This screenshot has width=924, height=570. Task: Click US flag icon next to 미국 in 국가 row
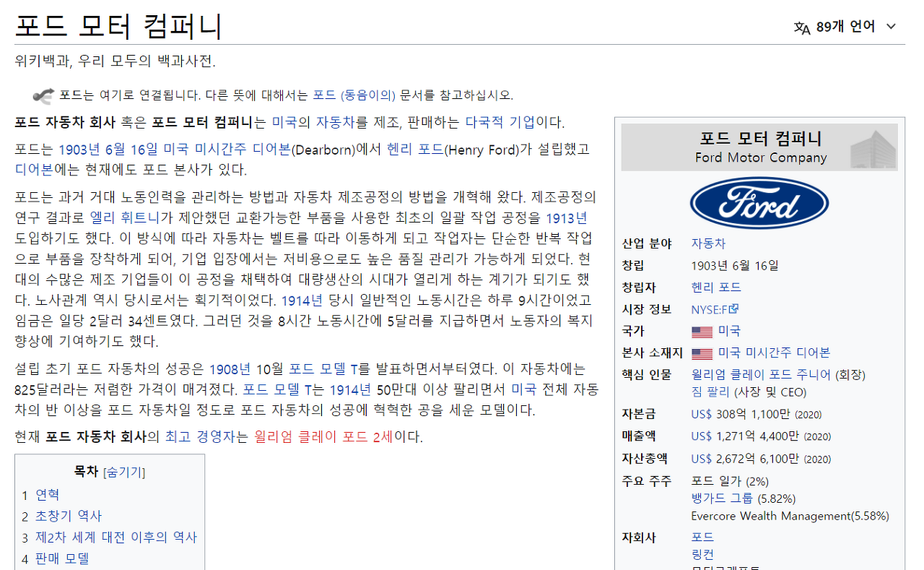(702, 332)
